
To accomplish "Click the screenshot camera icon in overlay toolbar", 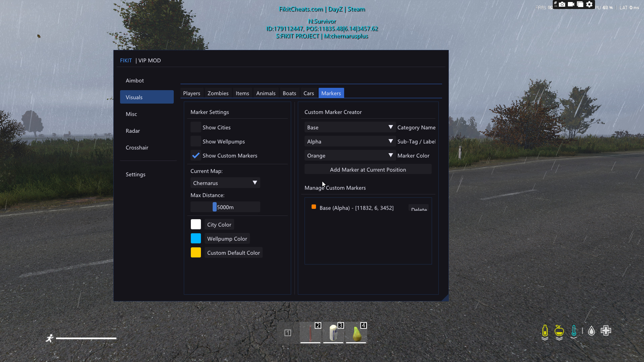I will [x=562, y=4].
